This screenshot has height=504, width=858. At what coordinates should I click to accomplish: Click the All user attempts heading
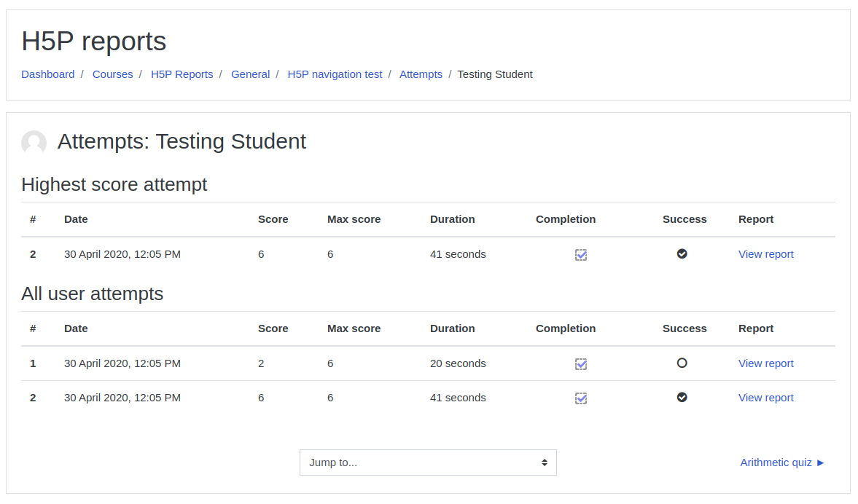tap(93, 294)
